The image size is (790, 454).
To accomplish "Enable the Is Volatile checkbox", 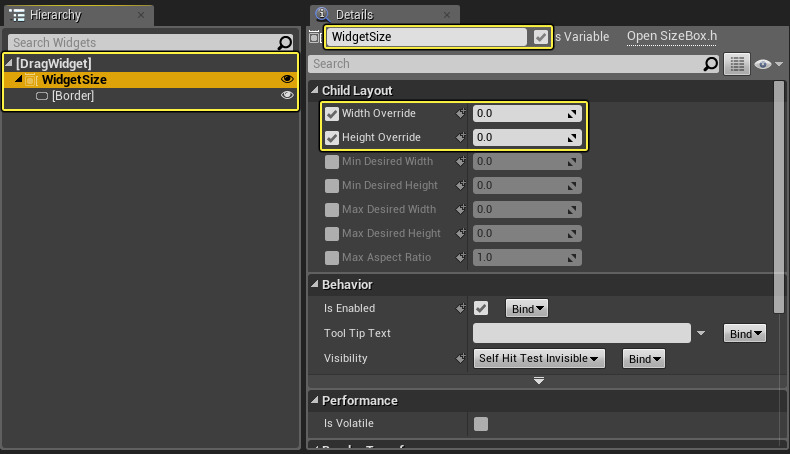I will pos(481,424).
